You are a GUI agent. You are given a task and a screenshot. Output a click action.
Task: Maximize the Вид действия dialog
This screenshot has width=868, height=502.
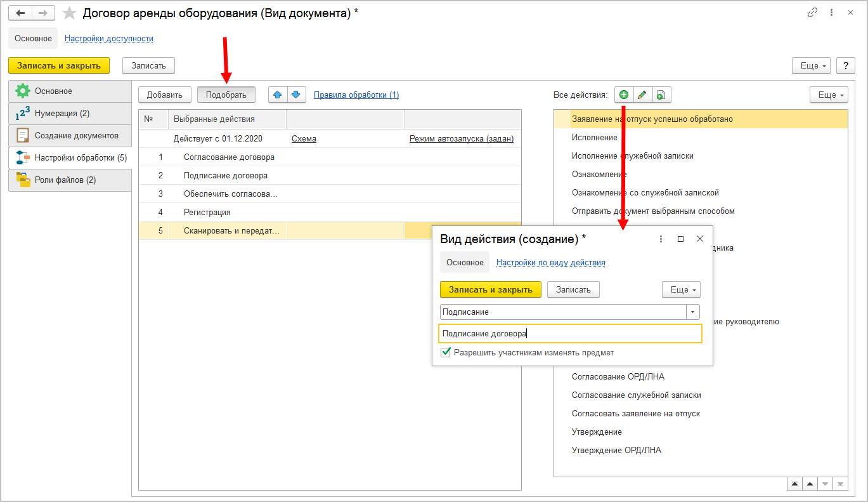coord(681,239)
